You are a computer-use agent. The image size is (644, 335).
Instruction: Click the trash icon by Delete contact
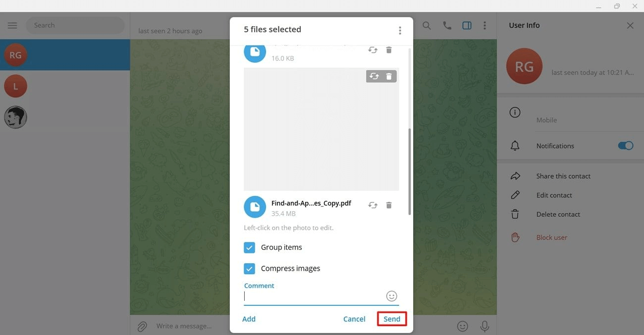click(515, 214)
